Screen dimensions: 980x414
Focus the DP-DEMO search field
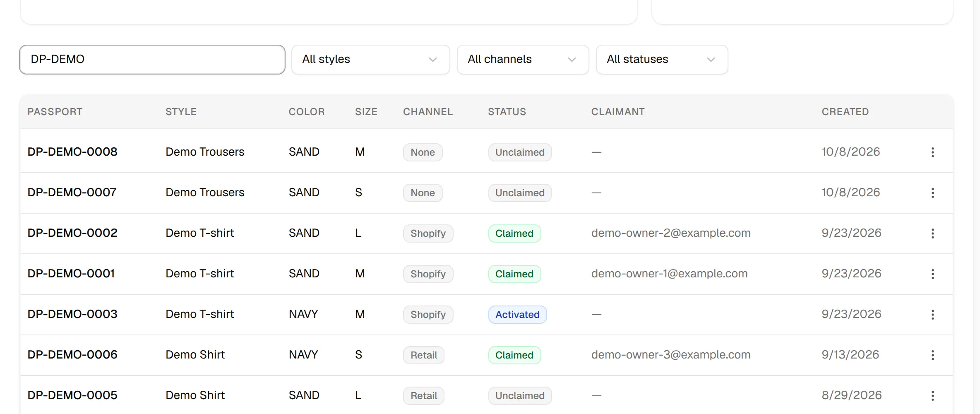pyautogui.click(x=152, y=59)
